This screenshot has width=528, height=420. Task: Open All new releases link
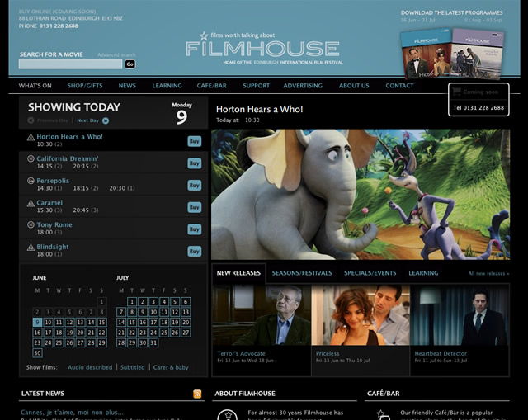488,273
